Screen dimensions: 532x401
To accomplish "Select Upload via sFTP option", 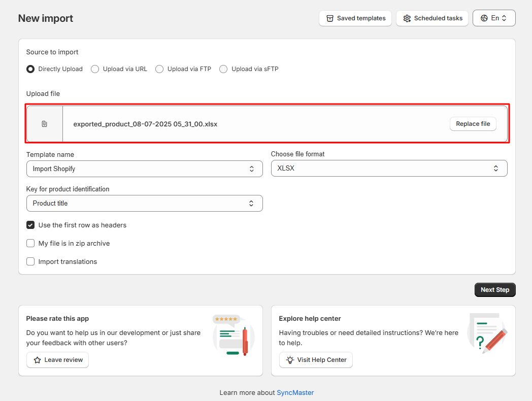I will pos(223,69).
